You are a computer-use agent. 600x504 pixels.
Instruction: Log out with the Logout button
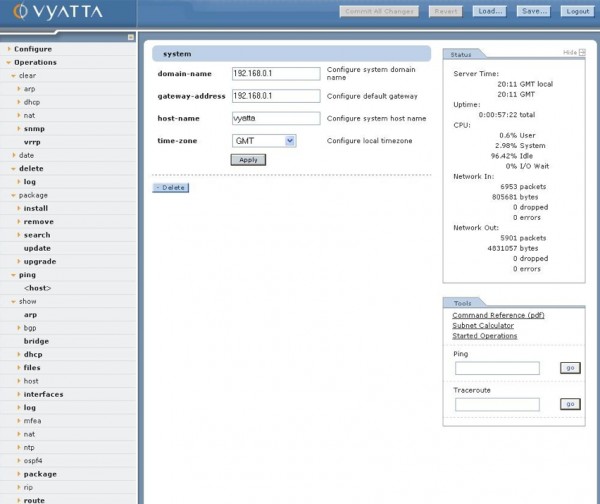pos(577,11)
